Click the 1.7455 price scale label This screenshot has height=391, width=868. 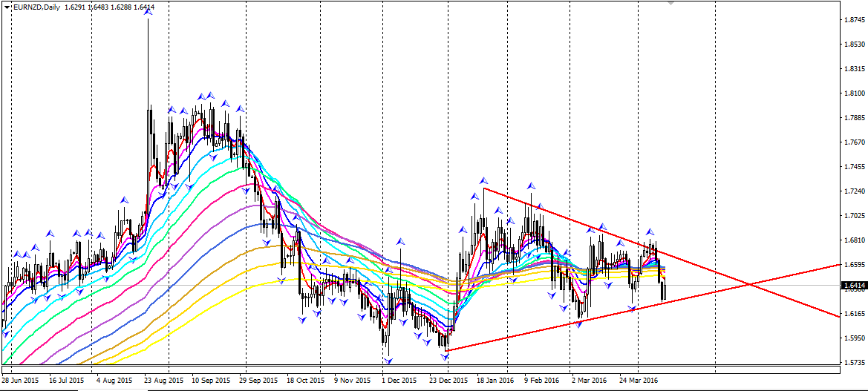[854, 166]
